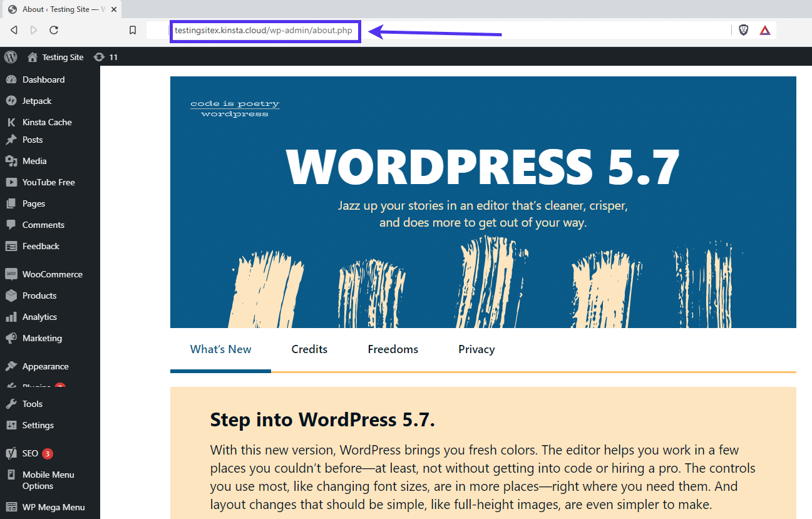This screenshot has width=812, height=519.
Task: Click the WordPress 5.7 banner image
Action: [483, 202]
